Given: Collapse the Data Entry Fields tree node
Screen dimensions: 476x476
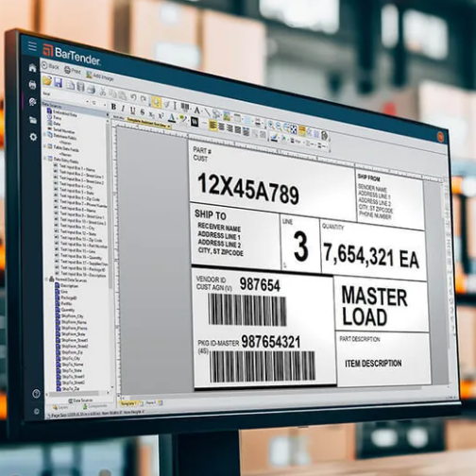Looking at the screenshot, I should (x=45, y=159).
